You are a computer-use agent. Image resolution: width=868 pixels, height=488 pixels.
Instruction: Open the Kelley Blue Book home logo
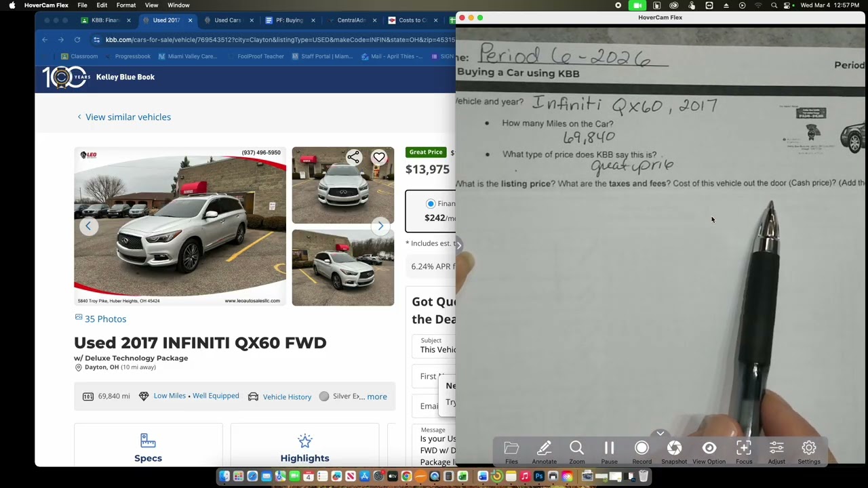(x=98, y=77)
